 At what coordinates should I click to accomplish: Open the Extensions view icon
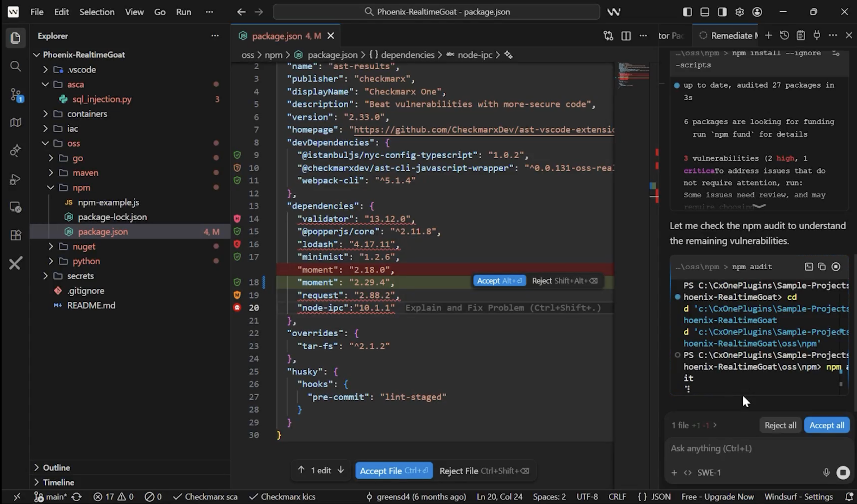(x=16, y=234)
